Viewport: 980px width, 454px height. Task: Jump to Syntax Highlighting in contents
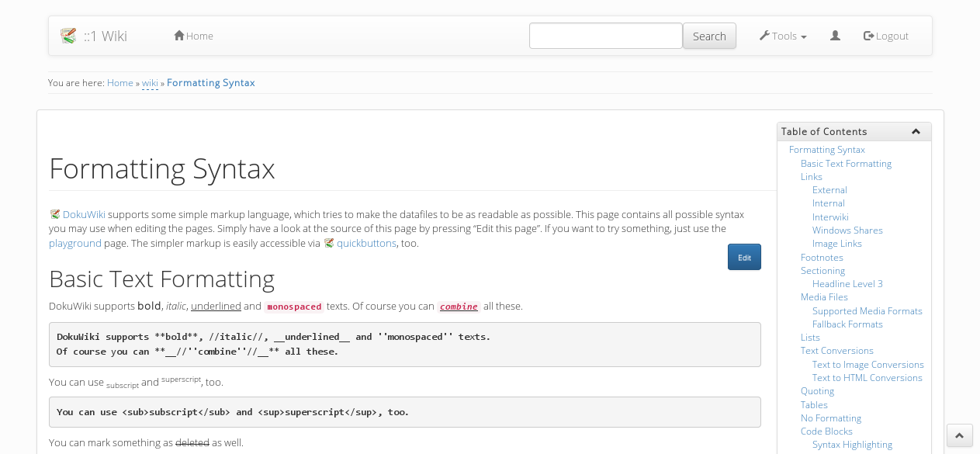pos(852,445)
